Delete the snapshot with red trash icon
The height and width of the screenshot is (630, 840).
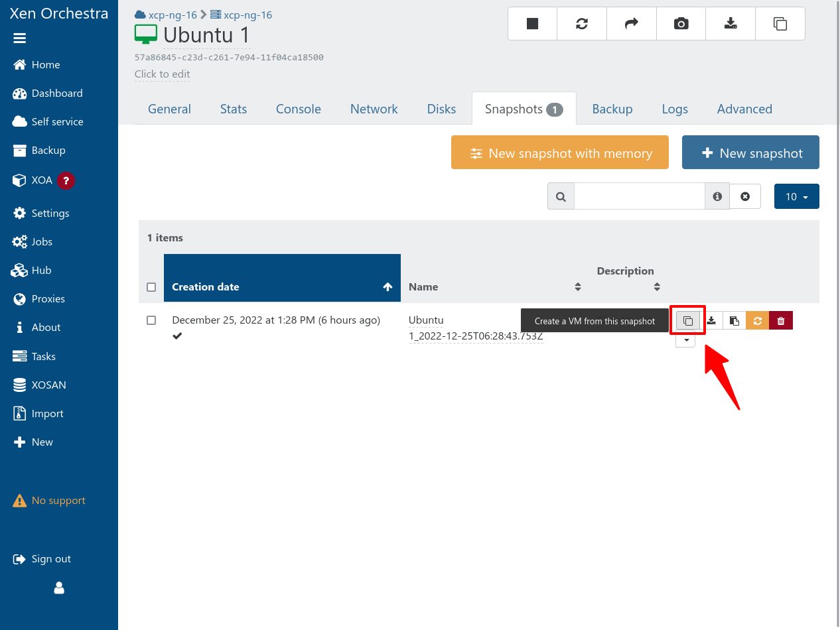tap(781, 321)
